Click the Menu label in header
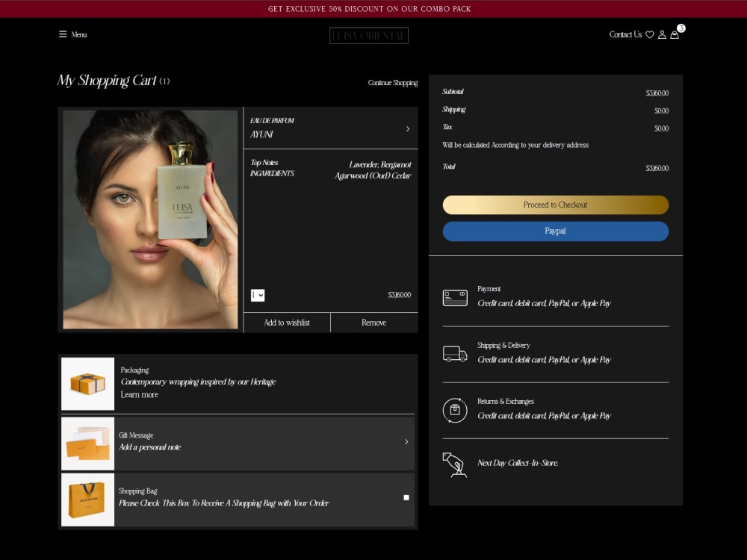The height and width of the screenshot is (560, 747). 79,35
